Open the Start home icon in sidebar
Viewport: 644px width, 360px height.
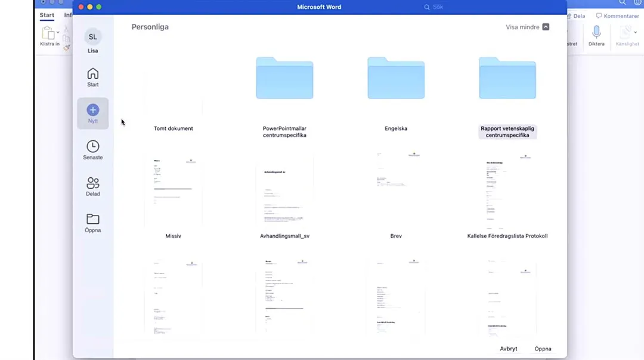point(92,74)
